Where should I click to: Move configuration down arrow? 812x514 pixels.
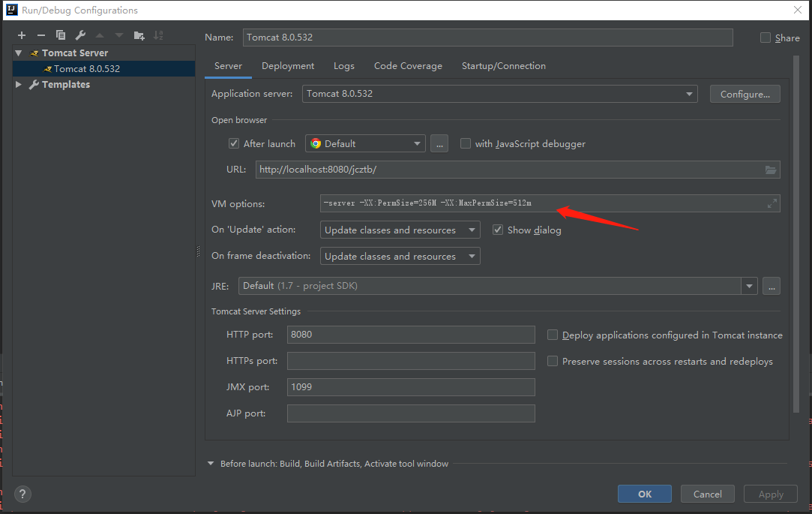119,35
